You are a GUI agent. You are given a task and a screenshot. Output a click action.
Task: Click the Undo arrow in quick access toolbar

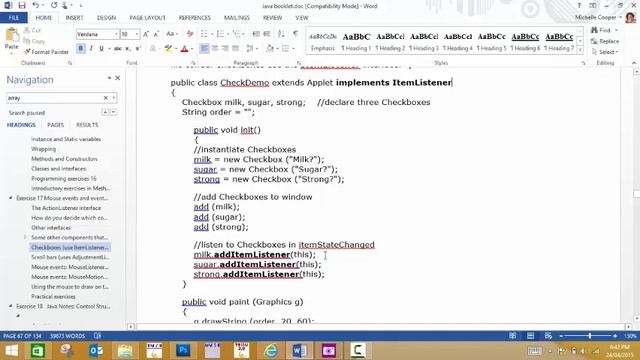[x=36, y=6]
